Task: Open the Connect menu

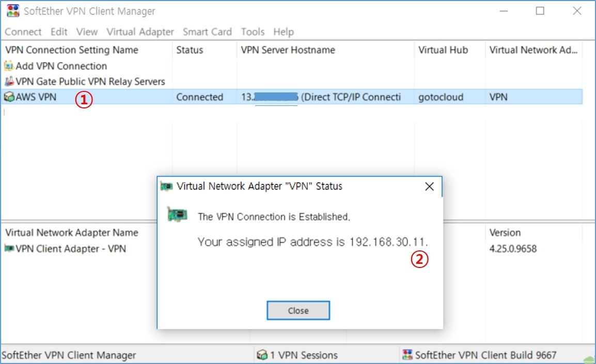Action: (23, 32)
